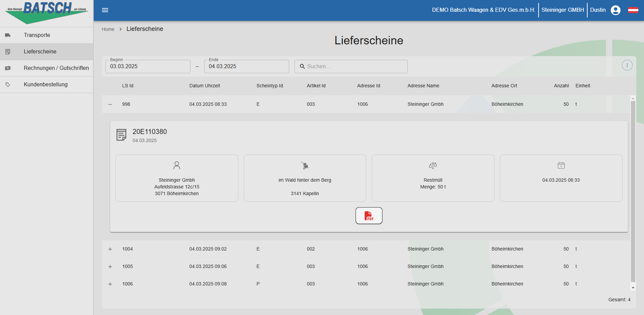Sort by Adresse Ort column header

(504, 86)
